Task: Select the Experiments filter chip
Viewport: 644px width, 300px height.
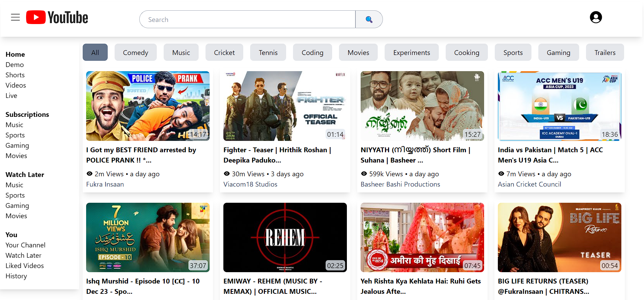Action: [412, 52]
